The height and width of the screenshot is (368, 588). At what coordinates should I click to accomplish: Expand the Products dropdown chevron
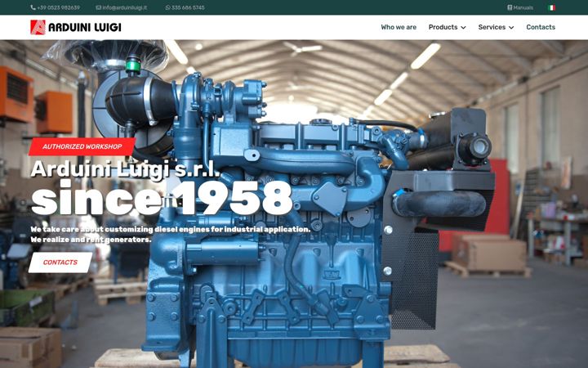point(463,28)
